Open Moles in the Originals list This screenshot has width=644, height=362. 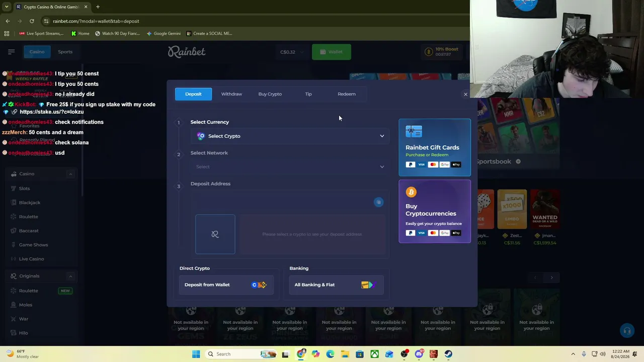click(26, 305)
